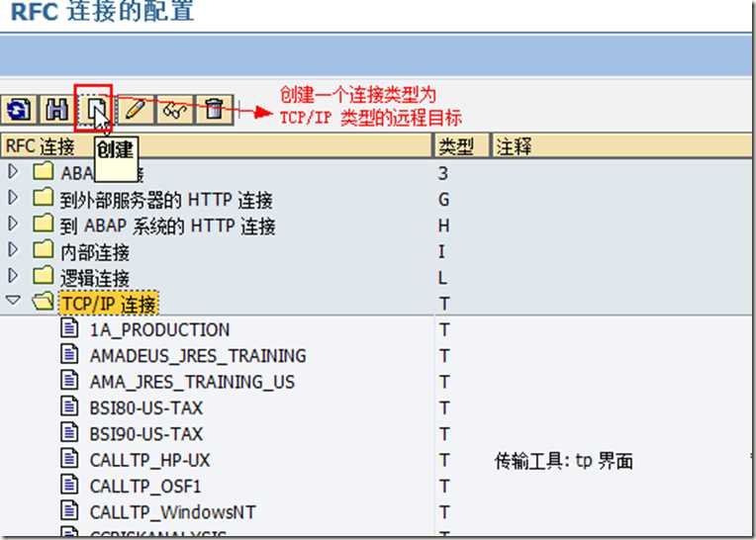Click the glasses Display icon
This screenshot has width=756, height=540.
(175, 110)
